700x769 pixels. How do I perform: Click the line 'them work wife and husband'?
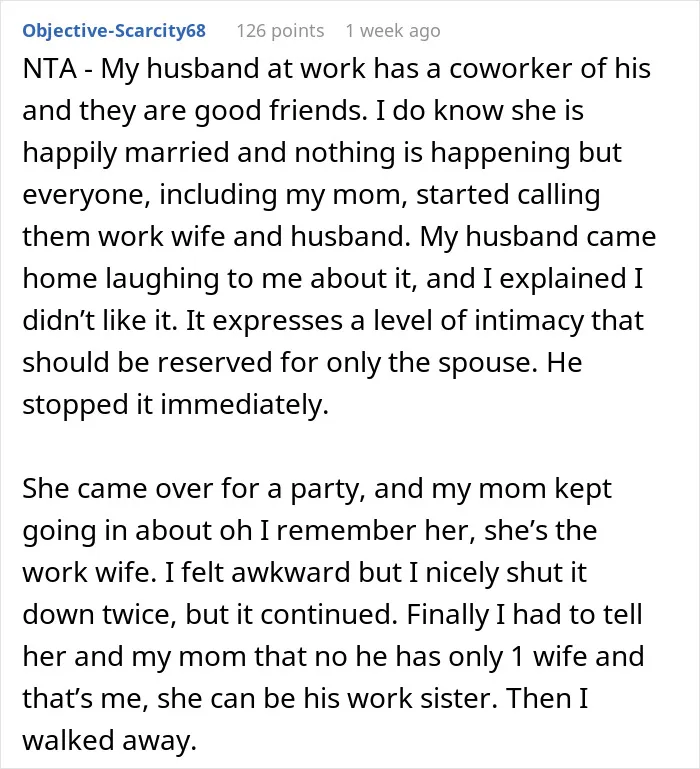pos(339,236)
